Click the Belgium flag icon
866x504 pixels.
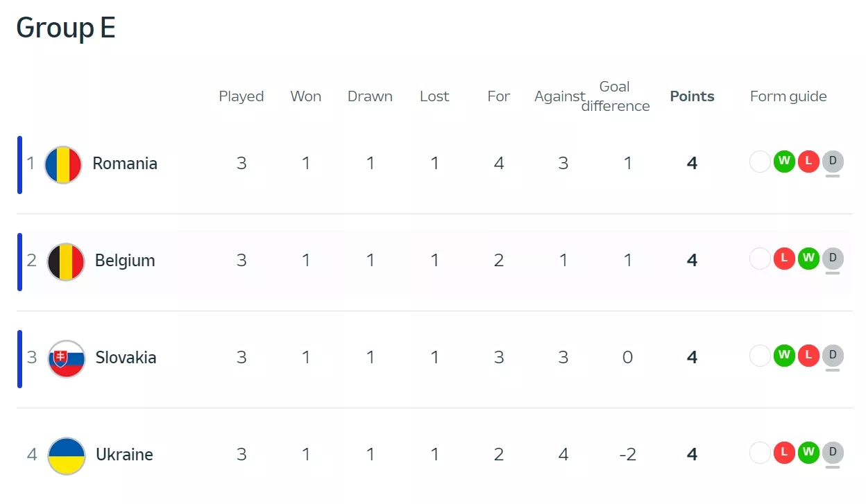[x=66, y=261]
